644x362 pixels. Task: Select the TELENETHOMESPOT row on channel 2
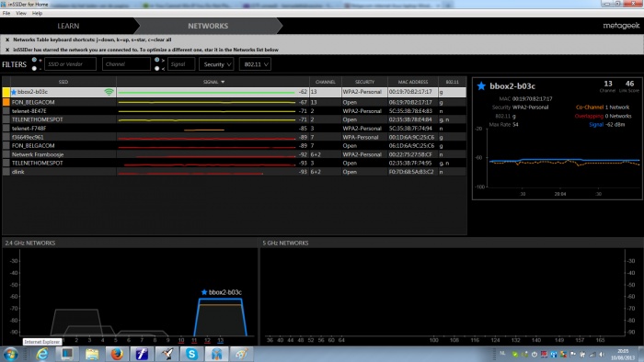pos(234,119)
